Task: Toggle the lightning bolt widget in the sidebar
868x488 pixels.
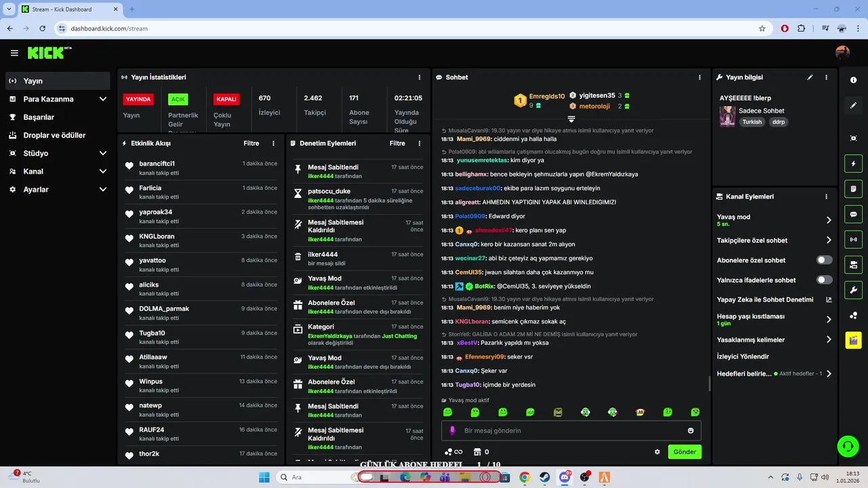Action: (x=853, y=163)
